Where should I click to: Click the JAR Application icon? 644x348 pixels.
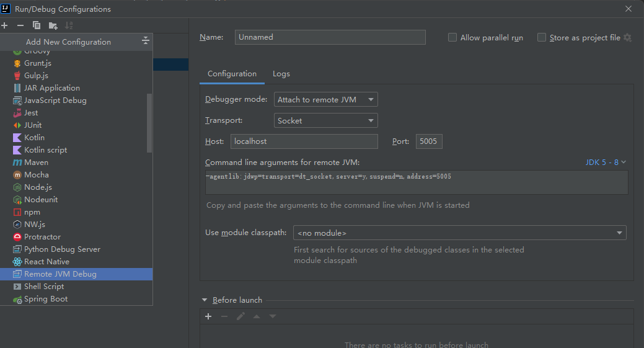click(17, 88)
